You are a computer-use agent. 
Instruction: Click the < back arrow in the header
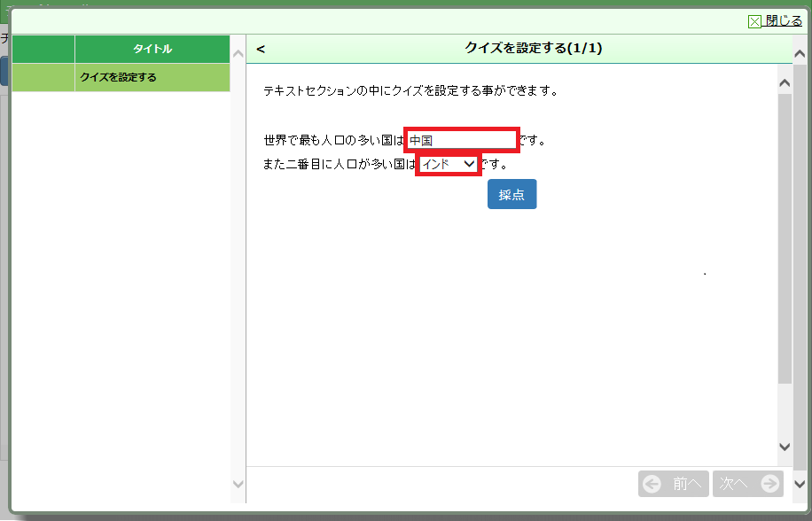click(261, 49)
